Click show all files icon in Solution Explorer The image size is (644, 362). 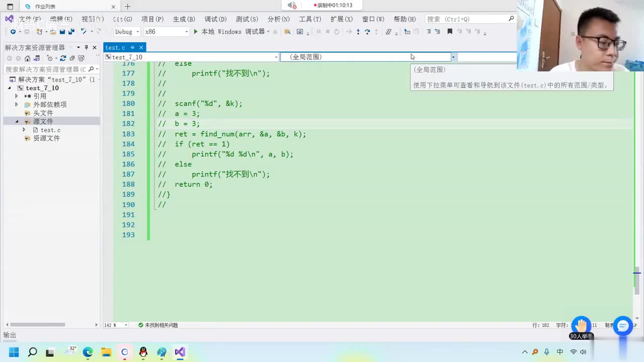tap(81, 58)
